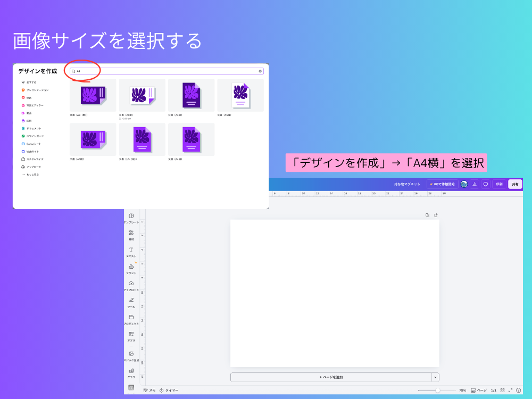Open the アップロード option in create dialog
This screenshot has height=399, width=532.
click(x=31, y=167)
